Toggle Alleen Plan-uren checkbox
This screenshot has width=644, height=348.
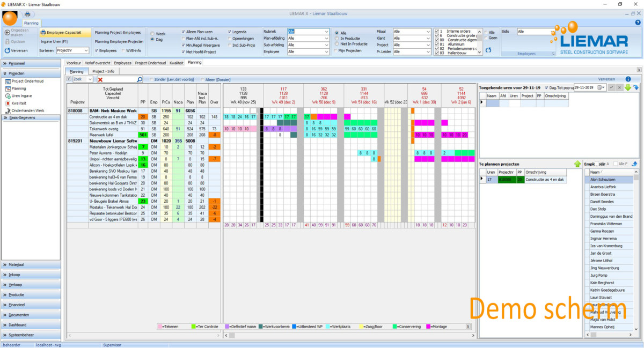[x=184, y=32]
